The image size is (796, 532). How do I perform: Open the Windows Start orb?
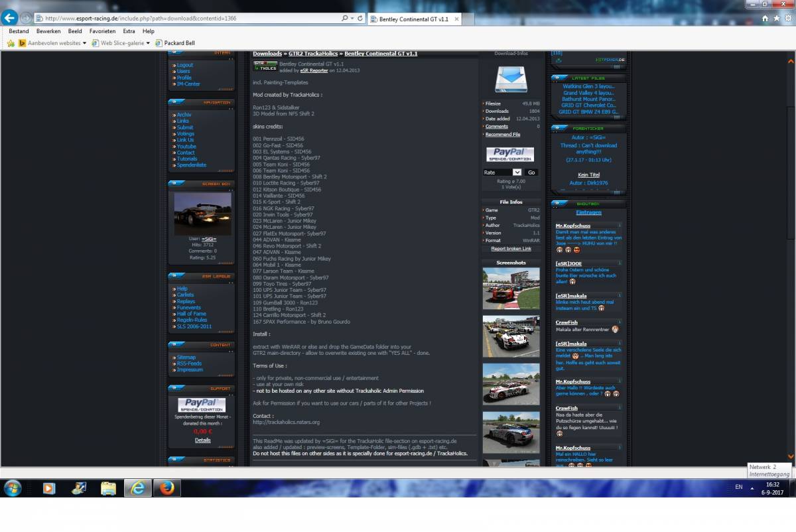point(13,488)
